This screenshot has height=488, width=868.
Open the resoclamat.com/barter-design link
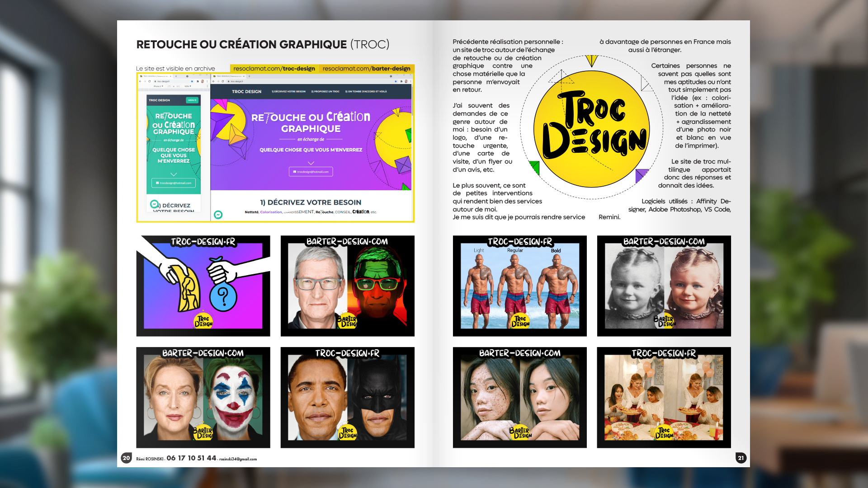[x=367, y=69]
